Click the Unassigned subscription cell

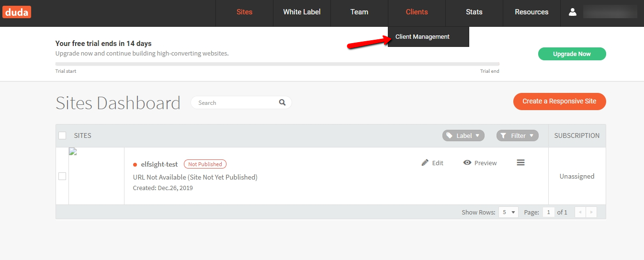577,176
